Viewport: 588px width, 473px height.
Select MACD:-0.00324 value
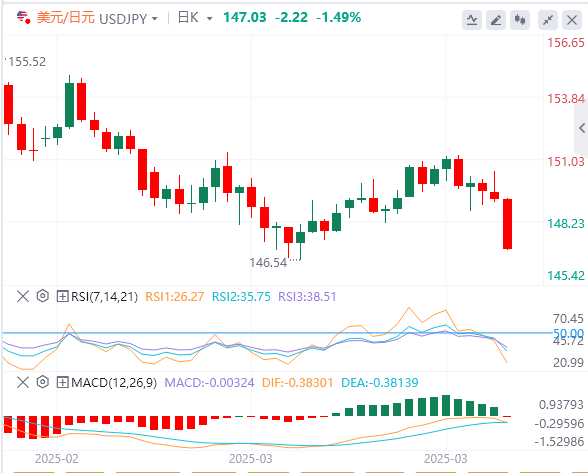tap(209, 383)
